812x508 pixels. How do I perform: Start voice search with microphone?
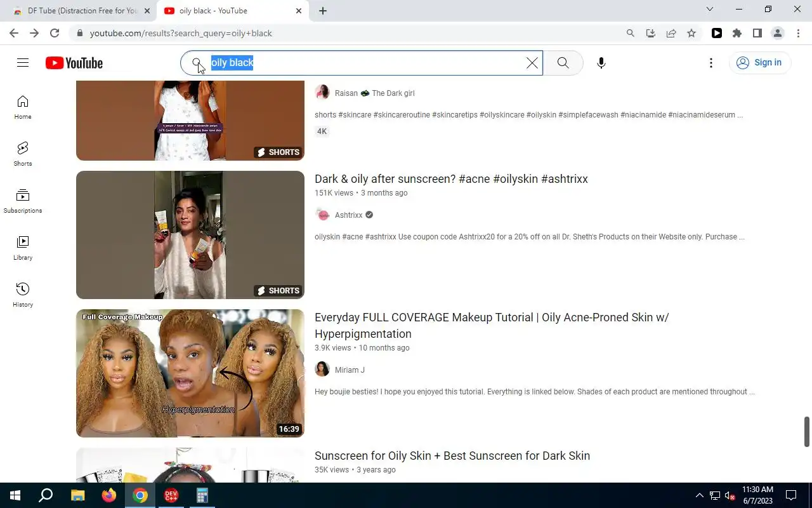601,63
